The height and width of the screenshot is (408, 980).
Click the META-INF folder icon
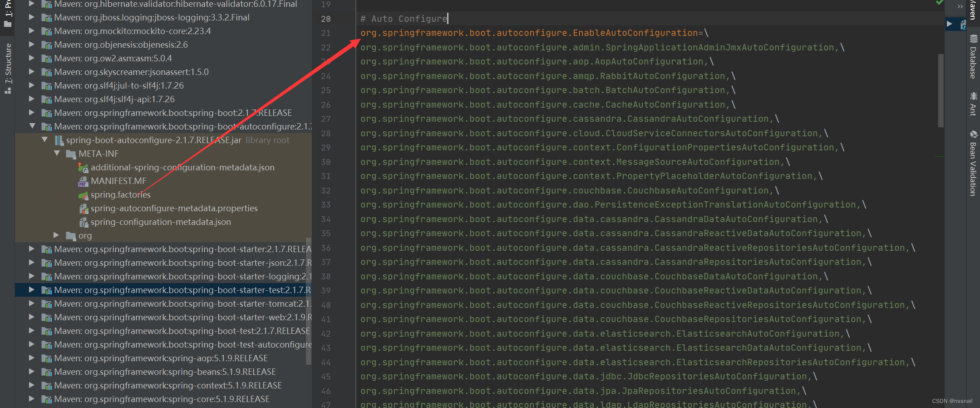(71, 154)
